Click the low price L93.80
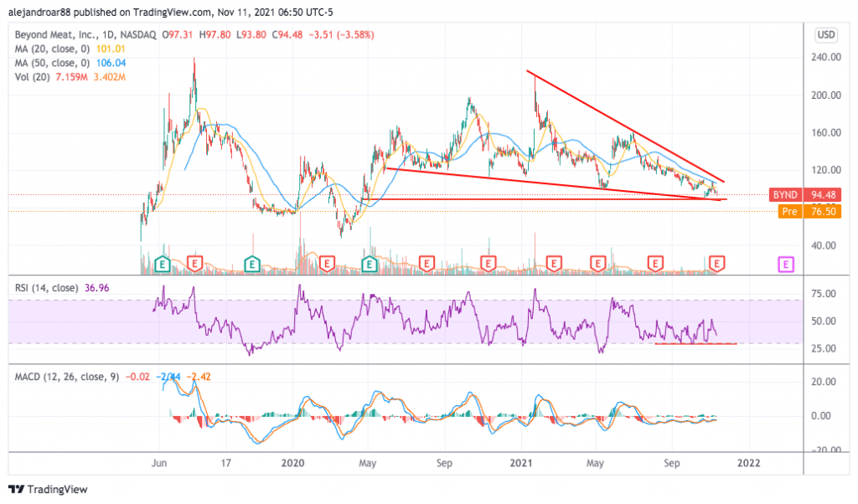This screenshot has width=858, height=504. click(x=251, y=35)
